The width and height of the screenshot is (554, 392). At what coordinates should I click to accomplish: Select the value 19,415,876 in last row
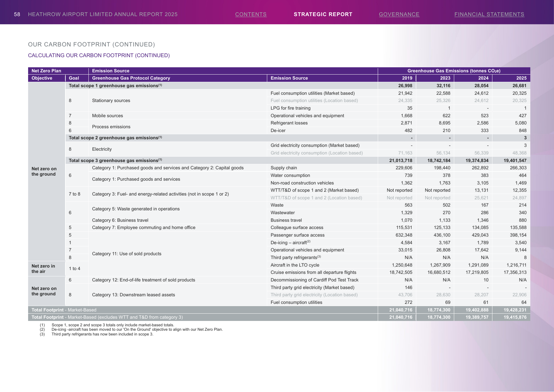[515, 317]
